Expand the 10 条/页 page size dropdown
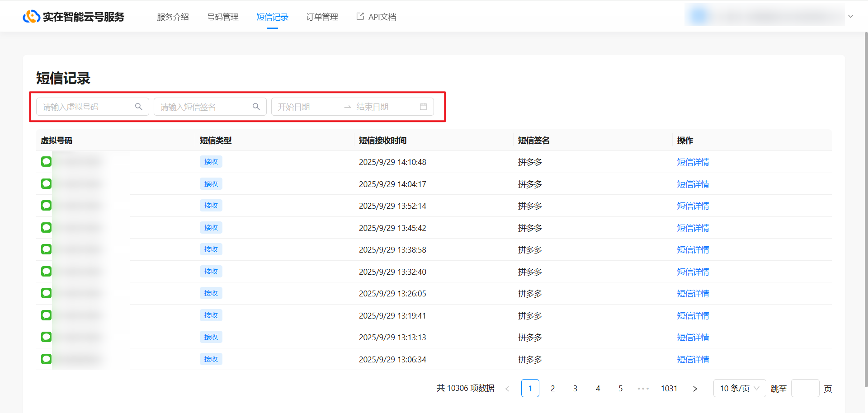The image size is (868, 413). [x=739, y=389]
